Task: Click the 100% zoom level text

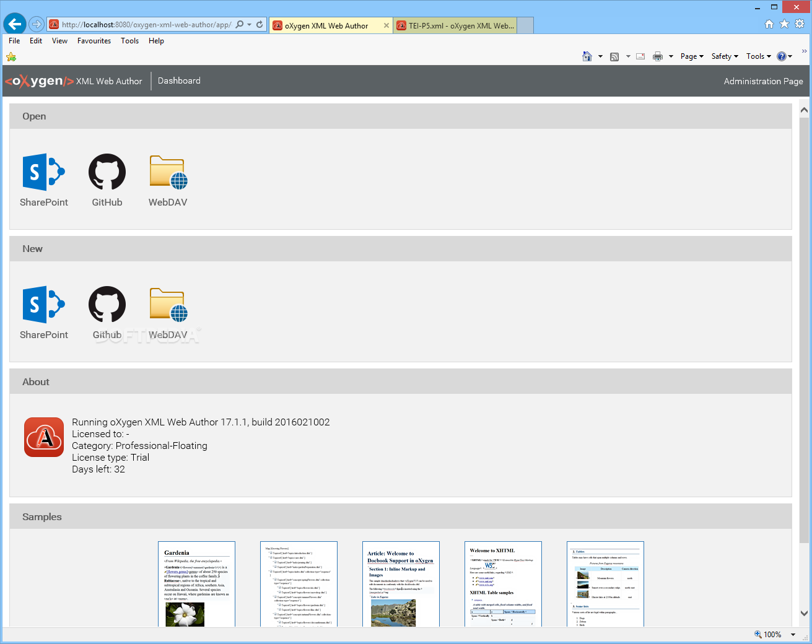Action: [772, 635]
